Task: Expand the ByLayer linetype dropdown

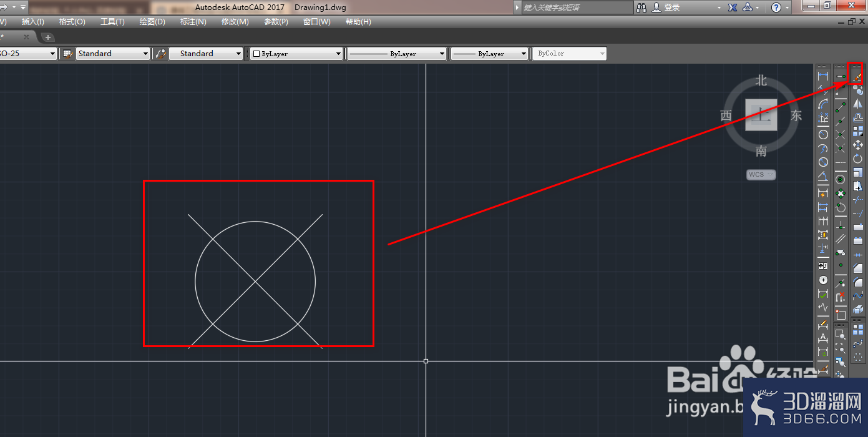Action: (397, 54)
